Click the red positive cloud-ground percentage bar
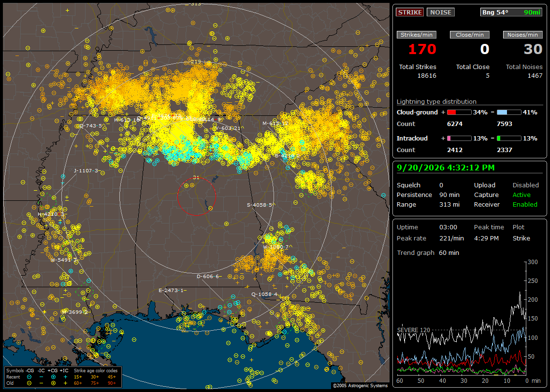550x392 pixels. pos(459,112)
